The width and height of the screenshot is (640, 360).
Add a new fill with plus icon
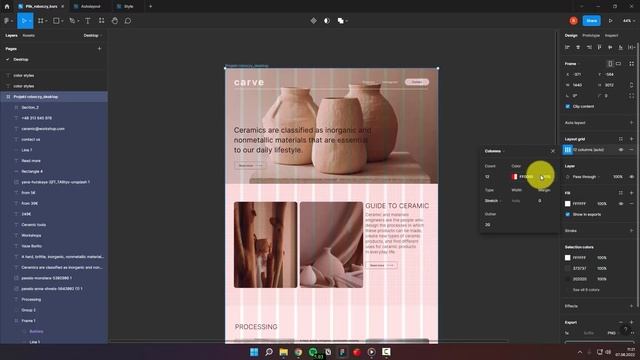(x=631, y=193)
